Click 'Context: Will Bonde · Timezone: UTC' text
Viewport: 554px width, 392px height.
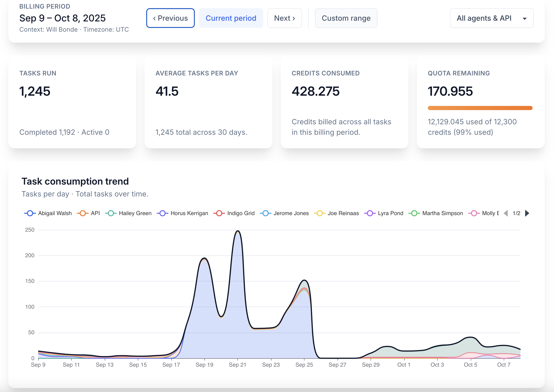74,30
